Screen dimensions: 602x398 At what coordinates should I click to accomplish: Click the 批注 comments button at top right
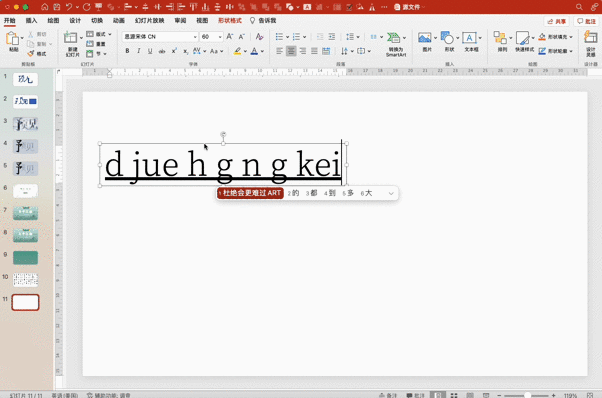(587, 21)
